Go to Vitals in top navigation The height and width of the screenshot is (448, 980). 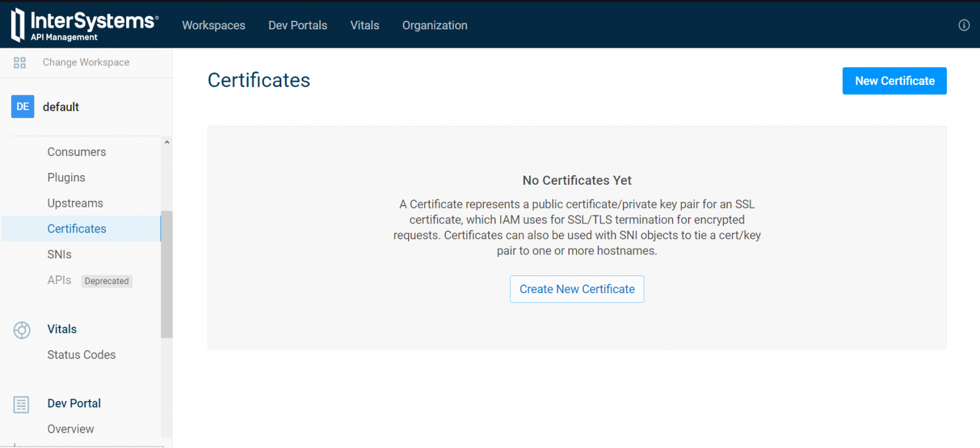coord(364,25)
